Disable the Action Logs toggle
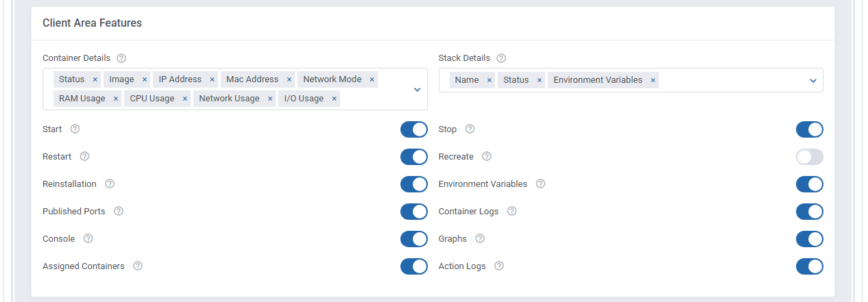868x302 pixels. 810,266
